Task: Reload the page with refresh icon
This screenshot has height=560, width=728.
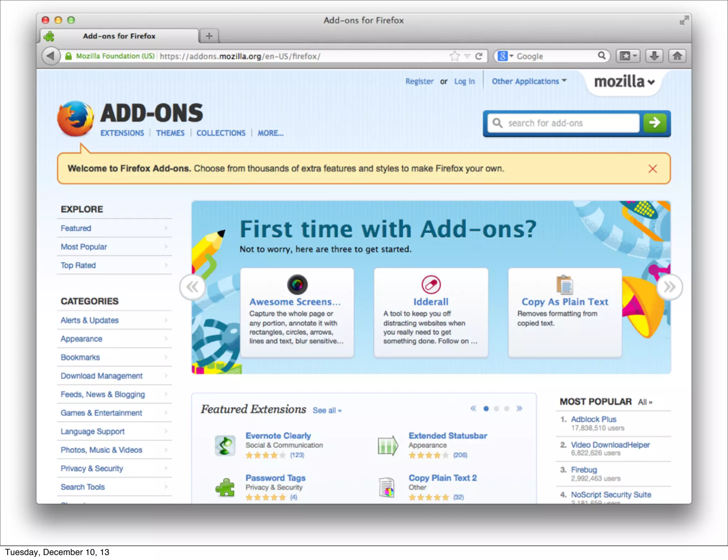Action: coord(479,56)
